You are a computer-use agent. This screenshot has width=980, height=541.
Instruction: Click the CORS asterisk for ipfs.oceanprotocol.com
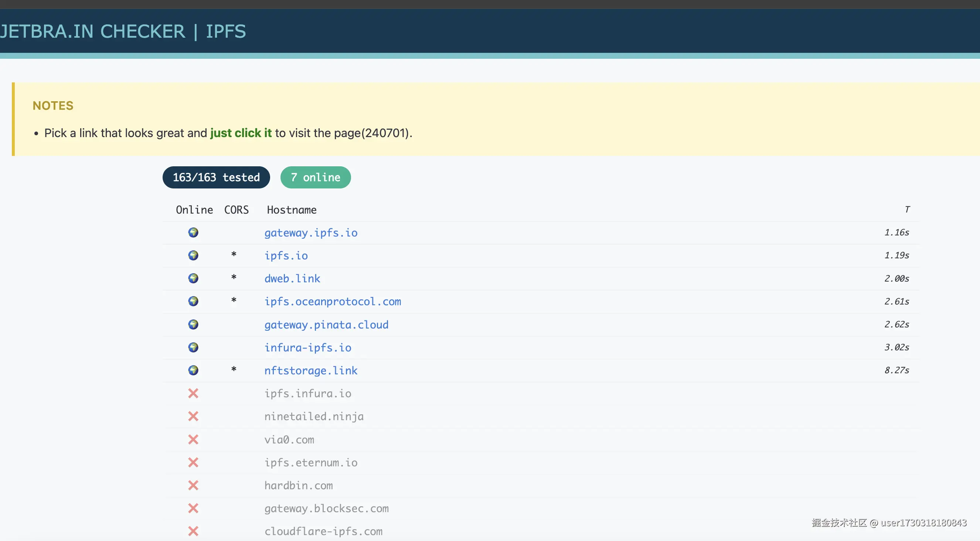coord(234,300)
